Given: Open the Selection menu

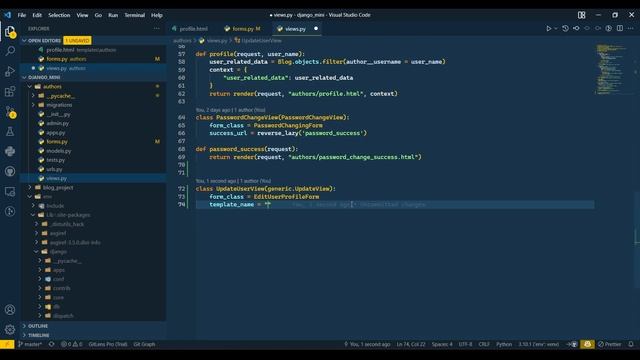Looking at the screenshot, I should click(x=59, y=15).
